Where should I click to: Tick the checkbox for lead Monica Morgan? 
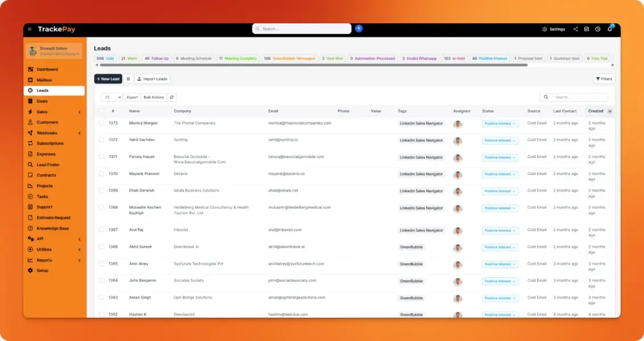click(x=101, y=123)
